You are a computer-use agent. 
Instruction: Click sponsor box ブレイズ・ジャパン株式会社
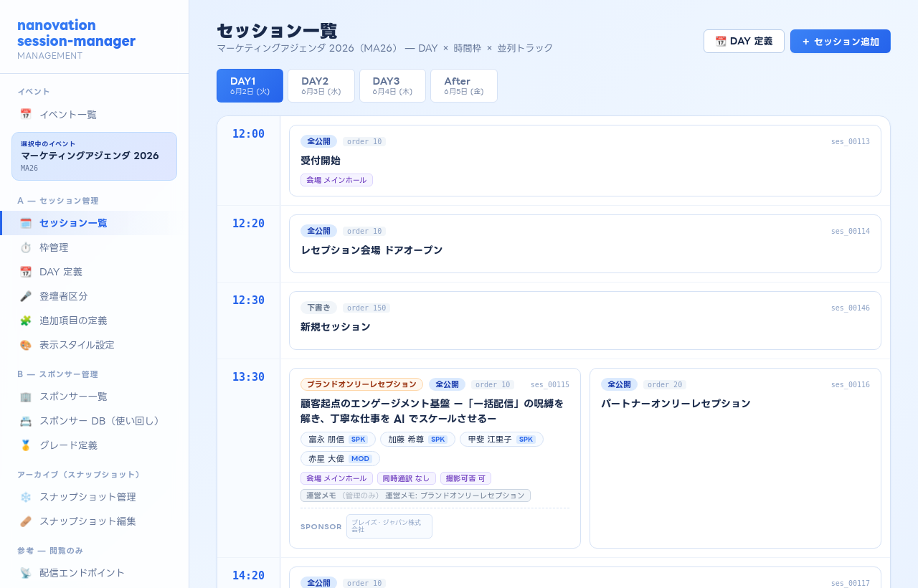click(x=389, y=526)
